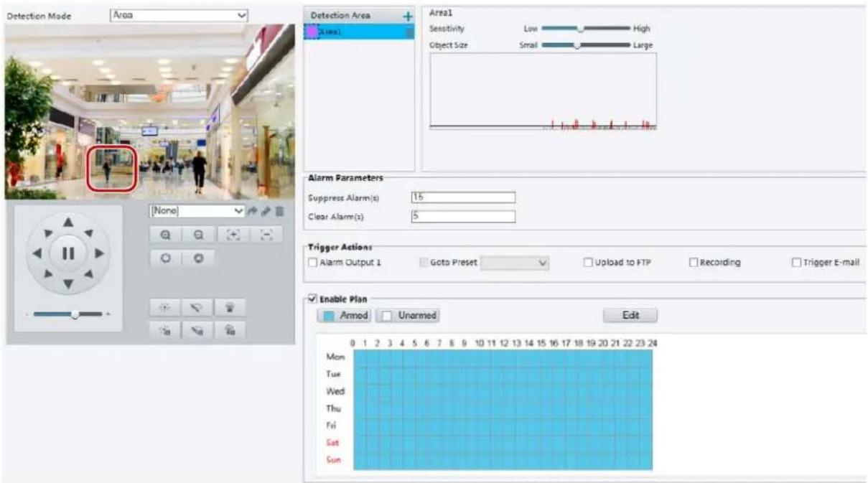Image resolution: width=868 pixels, height=483 pixels.
Task: Click the Mon row in the schedule
Action: click(x=503, y=357)
